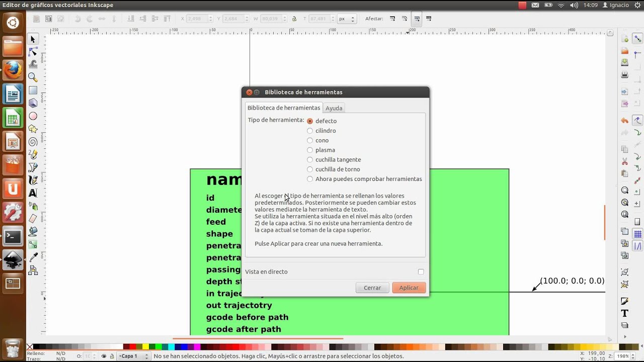Select the Rectangle tool
Screen dimensions: 644x362
pos(33,90)
